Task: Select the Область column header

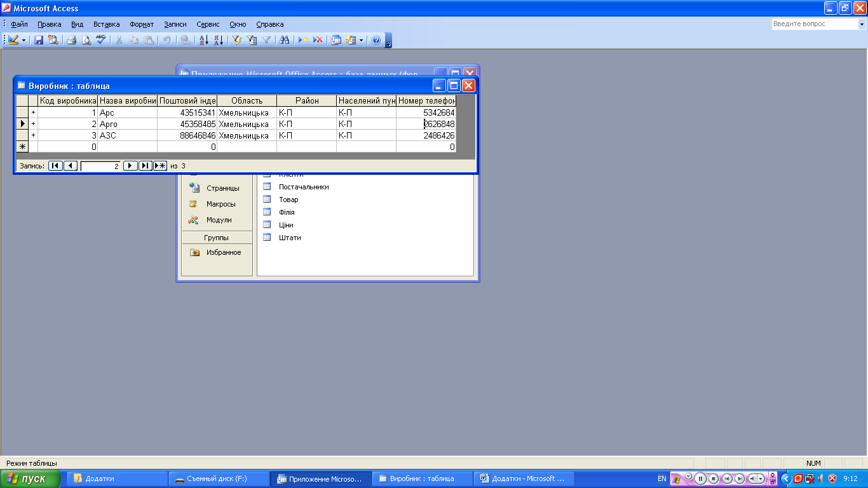Action: (247, 100)
